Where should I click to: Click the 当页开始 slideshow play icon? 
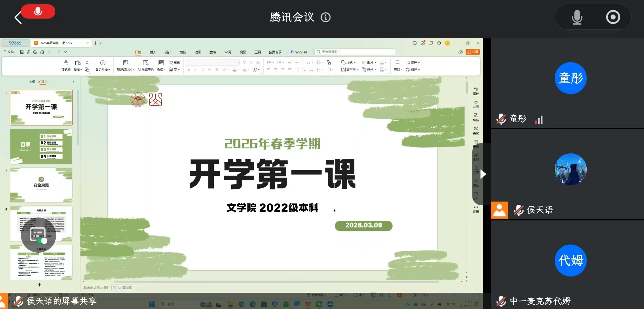point(103,63)
